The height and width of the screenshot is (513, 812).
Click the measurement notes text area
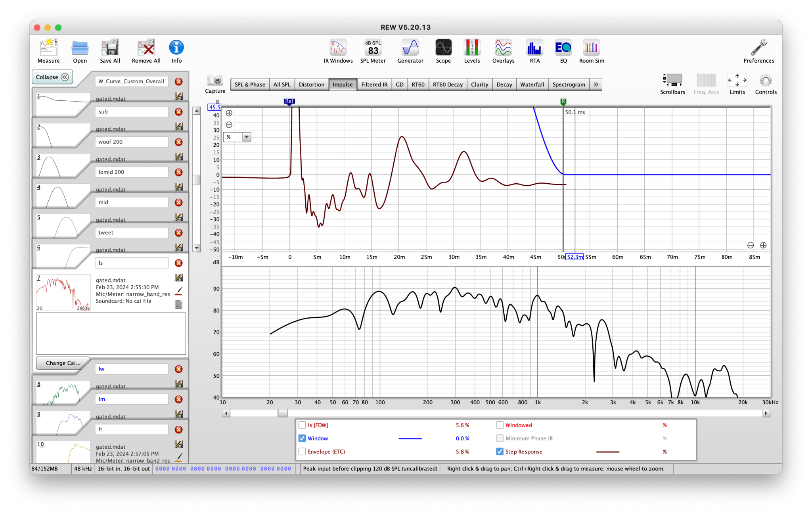coord(111,334)
